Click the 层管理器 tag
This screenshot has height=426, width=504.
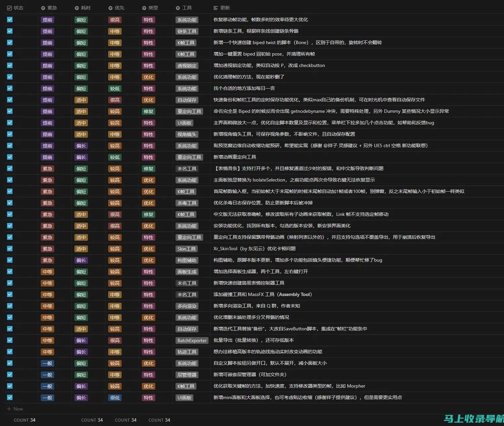point(187,375)
